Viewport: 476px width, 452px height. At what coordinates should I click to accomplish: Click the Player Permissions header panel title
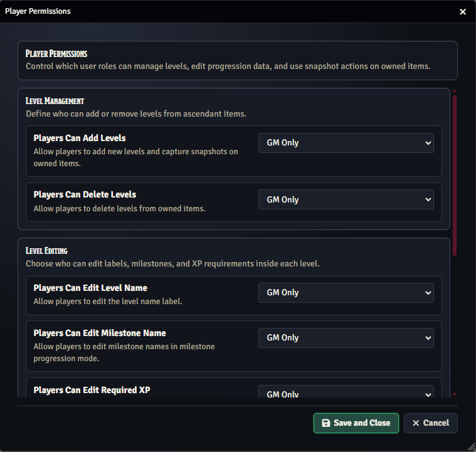(x=56, y=54)
